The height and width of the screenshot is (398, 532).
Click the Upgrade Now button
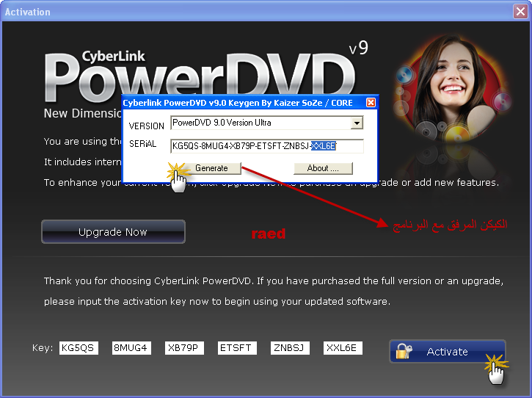(113, 232)
